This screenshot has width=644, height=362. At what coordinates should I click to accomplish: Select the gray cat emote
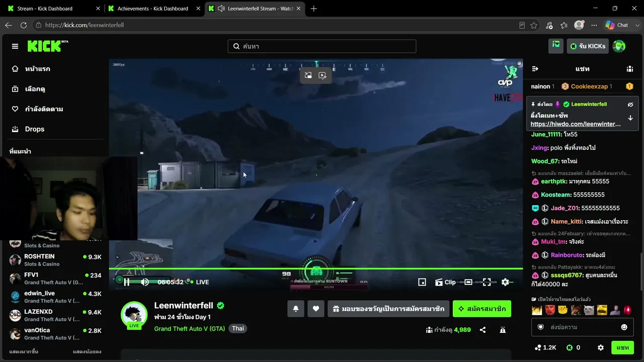[x=589, y=310]
